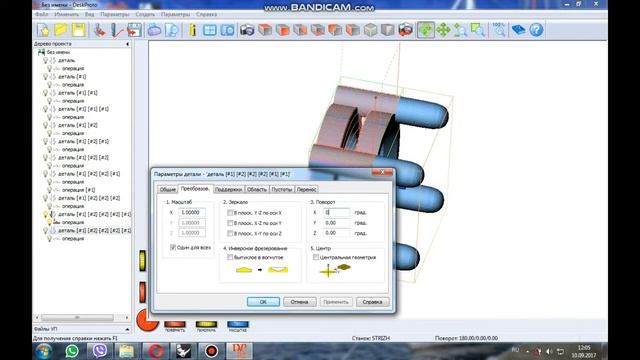Switch to the 'Перенос' tab
640x360 pixels.
point(307,189)
